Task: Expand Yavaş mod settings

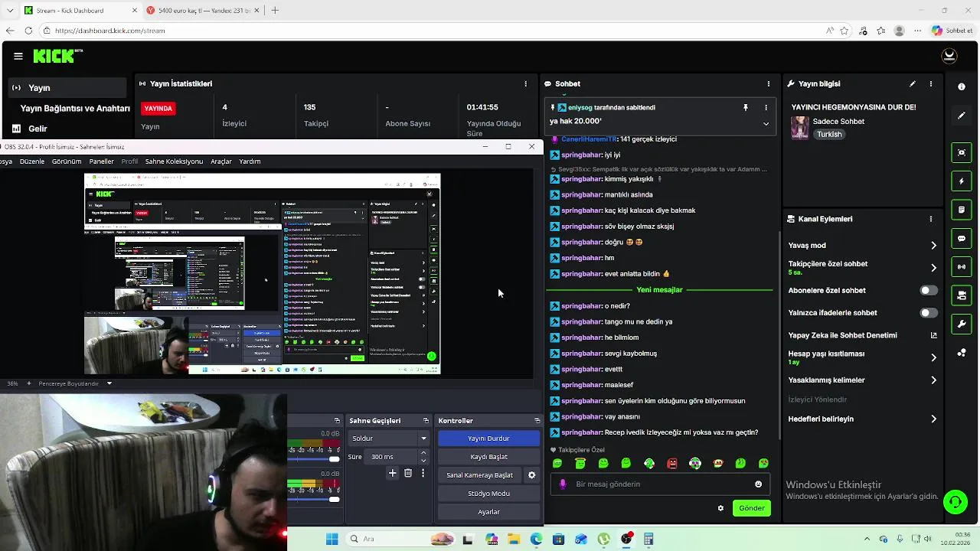Action: [x=934, y=246]
